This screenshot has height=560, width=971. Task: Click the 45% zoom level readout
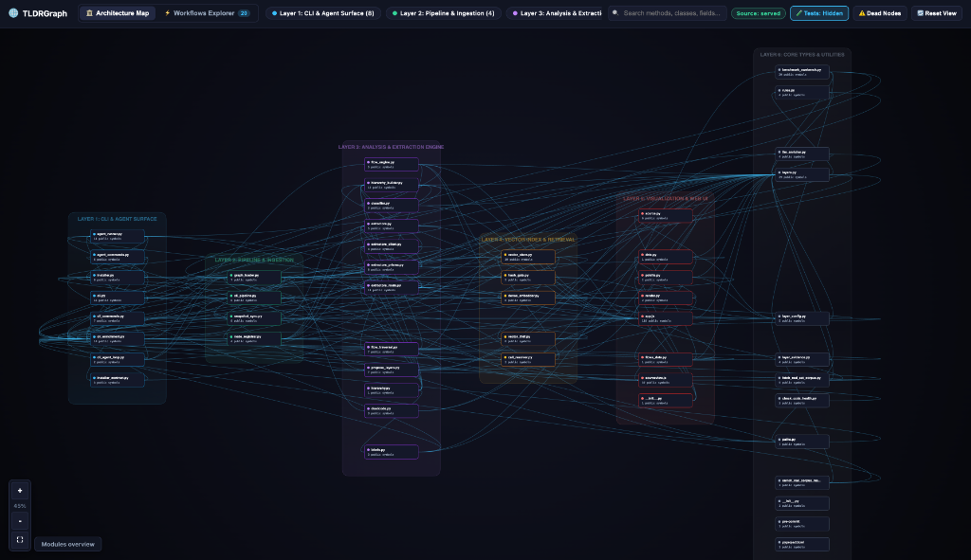20,506
